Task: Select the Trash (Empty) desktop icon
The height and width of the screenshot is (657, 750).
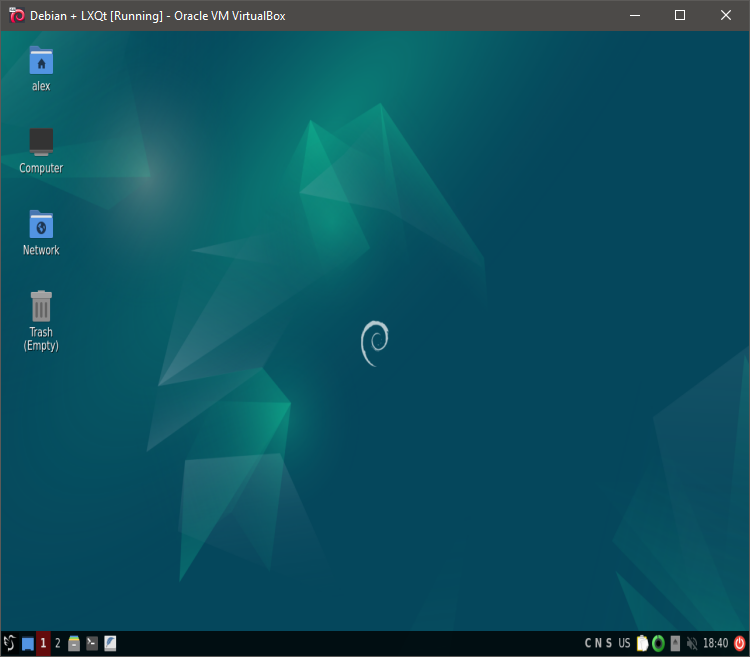Action: [41, 306]
